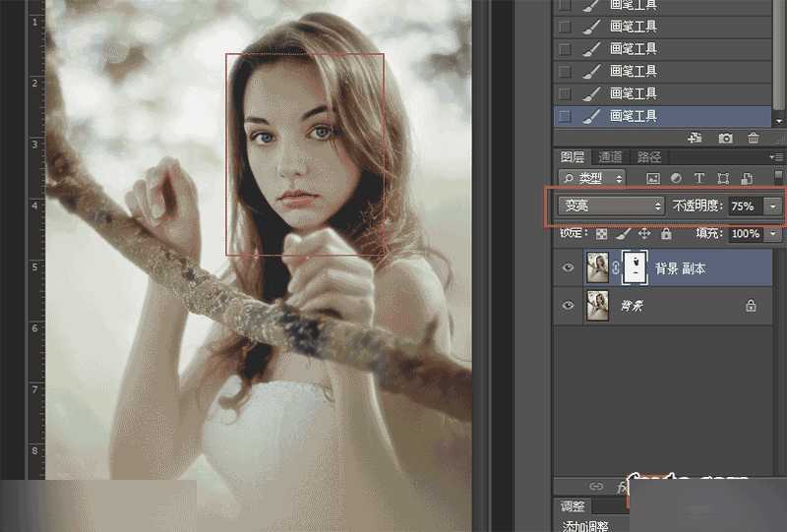Click the opacity 75% input field
Image resolution: width=787 pixels, height=532 pixels.
(x=747, y=207)
